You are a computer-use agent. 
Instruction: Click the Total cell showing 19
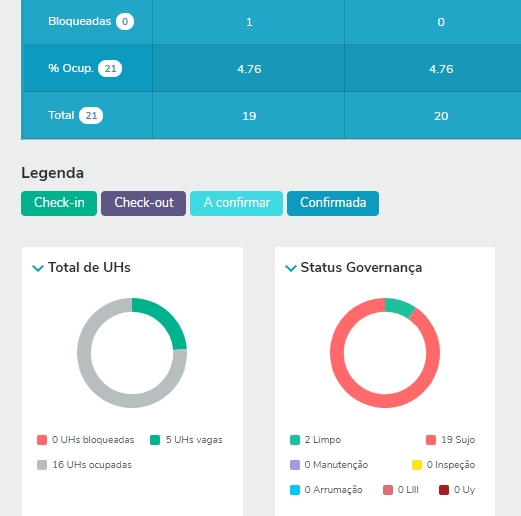click(249, 116)
